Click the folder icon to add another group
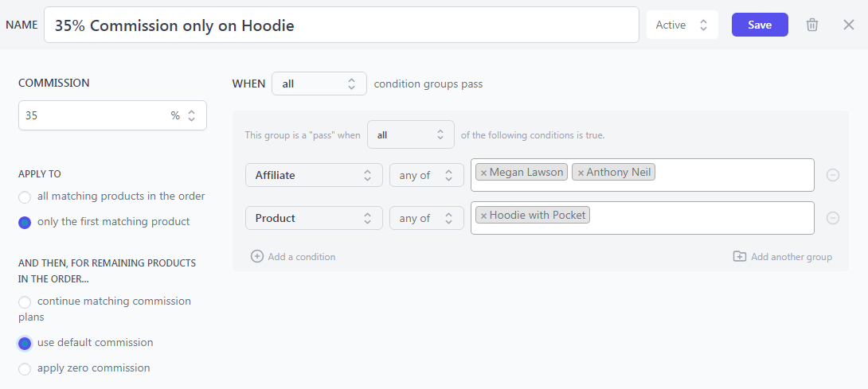This screenshot has width=868, height=389. 739,256
